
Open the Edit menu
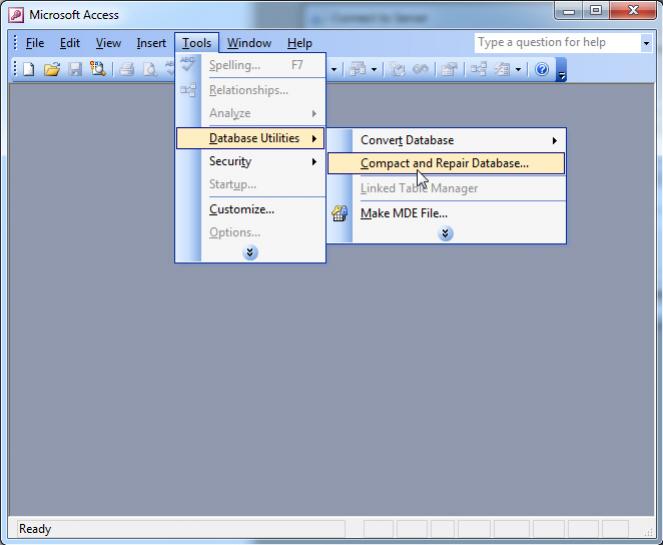[x=70, y=43]
